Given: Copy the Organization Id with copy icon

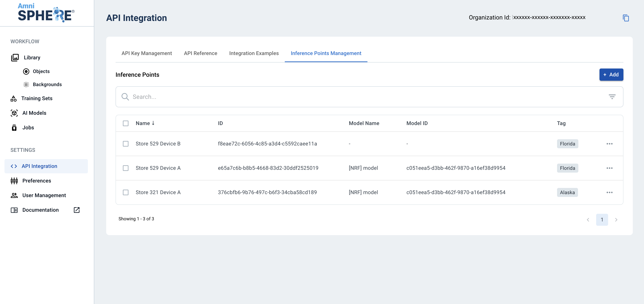Looking at the screenshot, I should coord(625,18).
